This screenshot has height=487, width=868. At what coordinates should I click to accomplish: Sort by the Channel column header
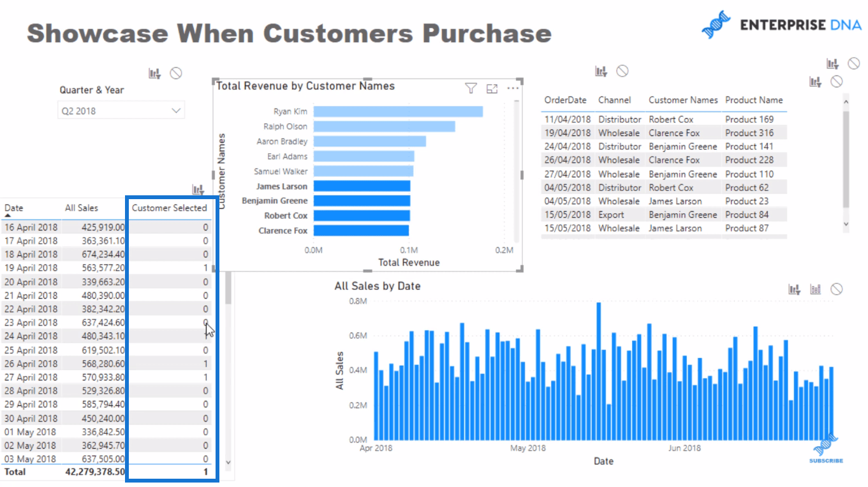click(x=614, y=100)
